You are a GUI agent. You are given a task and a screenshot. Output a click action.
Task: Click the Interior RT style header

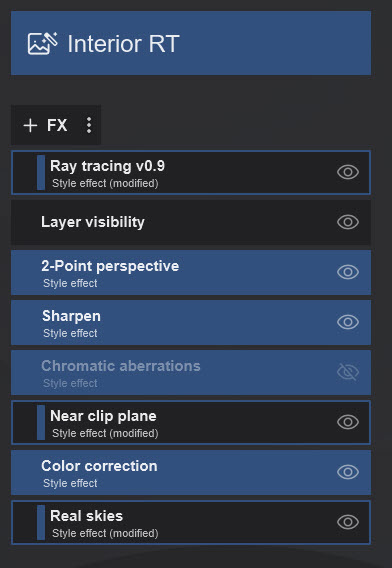tap(191, 43)
